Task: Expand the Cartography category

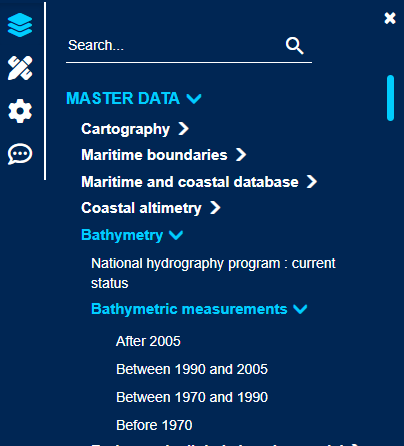Action: [135, 129]
